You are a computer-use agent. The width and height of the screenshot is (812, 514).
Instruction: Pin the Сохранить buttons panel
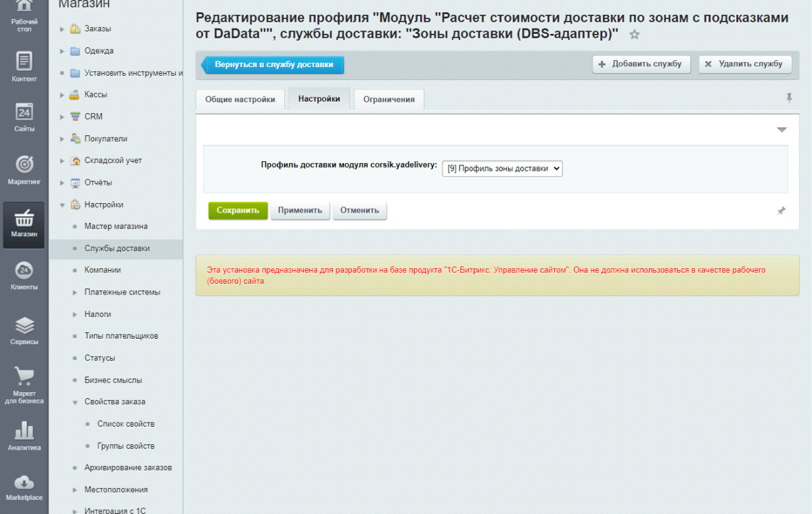[782, 211]
